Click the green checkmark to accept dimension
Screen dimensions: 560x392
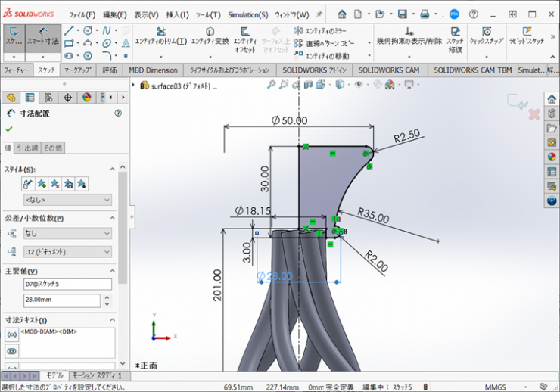(9, 129)
